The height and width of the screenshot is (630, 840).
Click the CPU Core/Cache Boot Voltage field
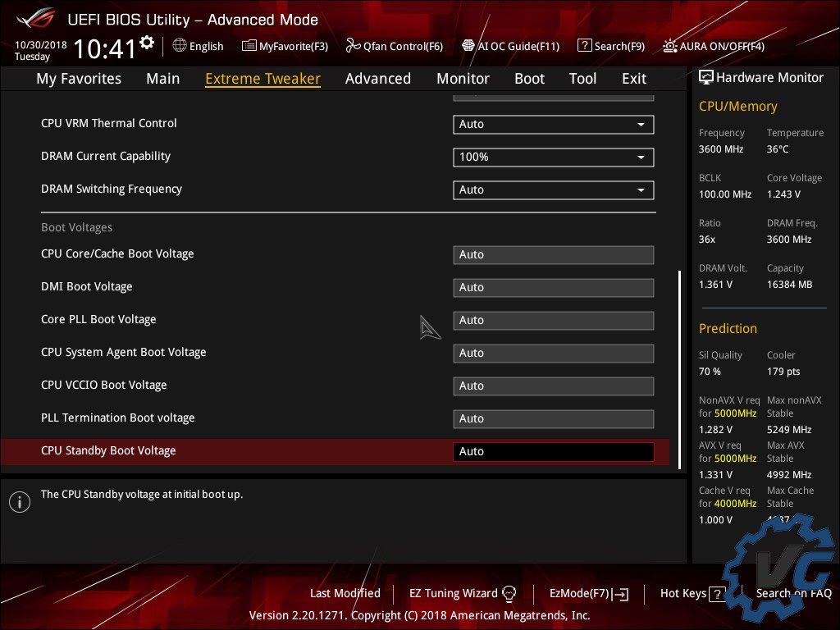click(x=554, y=255)
